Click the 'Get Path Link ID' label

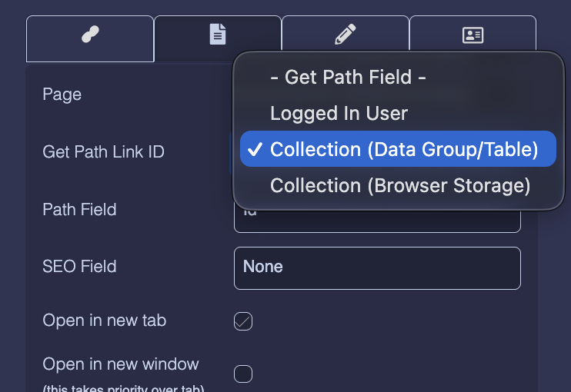103,152
